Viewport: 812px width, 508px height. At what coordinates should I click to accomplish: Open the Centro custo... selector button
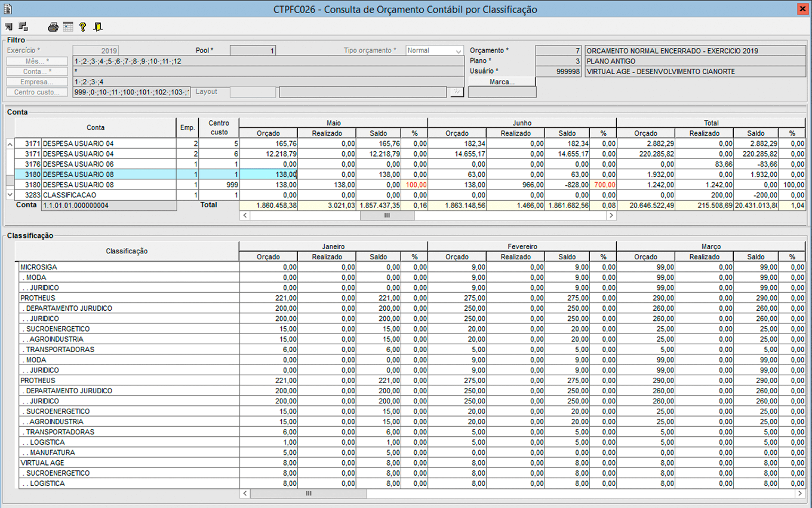pyautogui.click(x=37, y=92)
